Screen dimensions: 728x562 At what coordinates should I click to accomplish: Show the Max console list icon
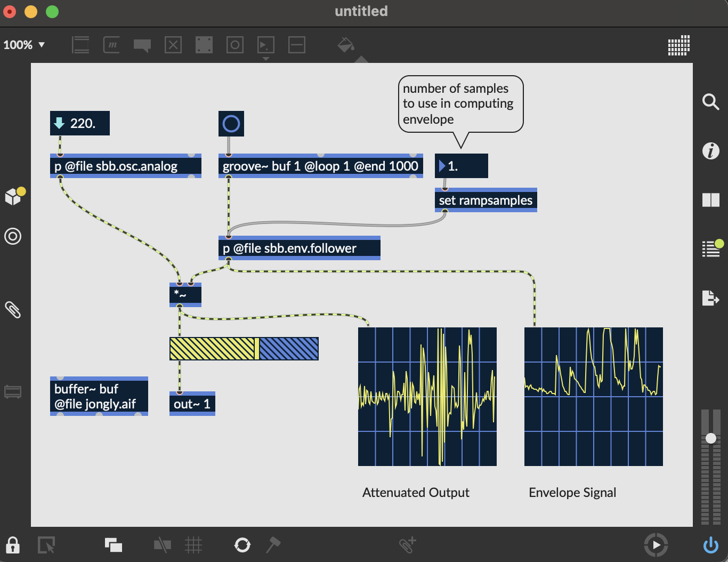(x=710, y=248)
